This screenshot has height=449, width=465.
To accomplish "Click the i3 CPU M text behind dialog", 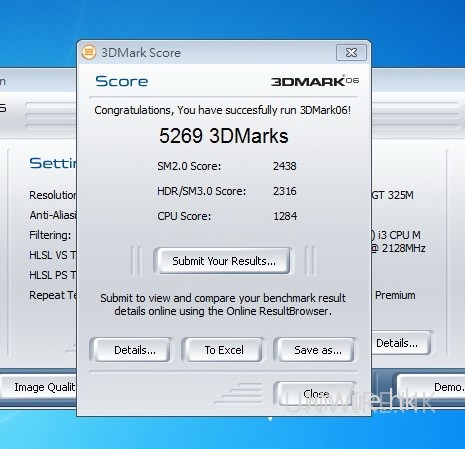I will point(396,235).
